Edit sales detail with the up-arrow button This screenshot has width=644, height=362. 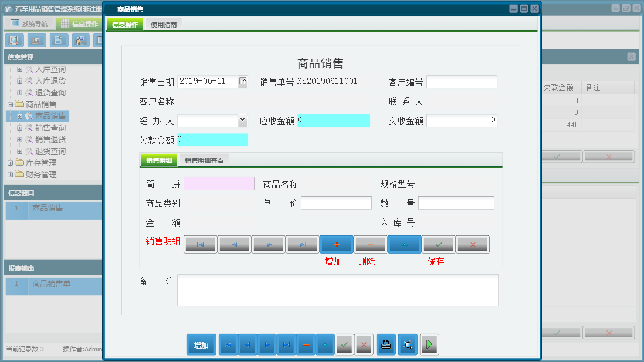pos(405,244)
